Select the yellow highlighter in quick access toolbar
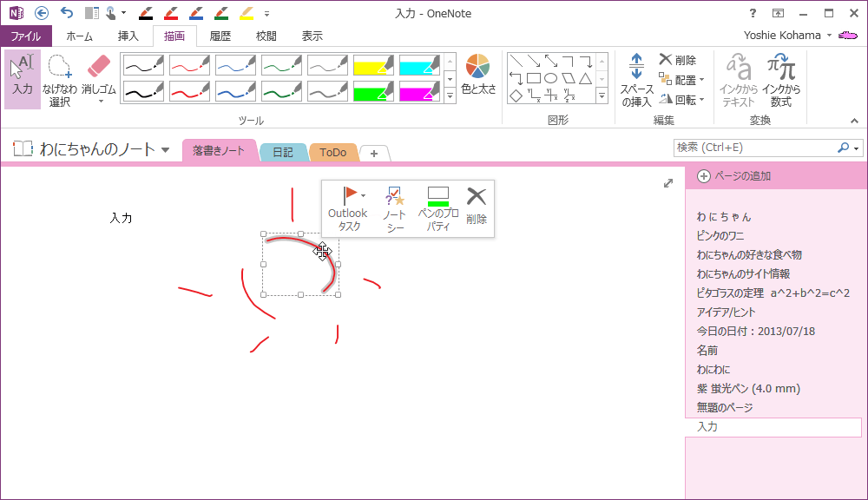The height and width of the screenshot is (500, 868). point(247,13)
